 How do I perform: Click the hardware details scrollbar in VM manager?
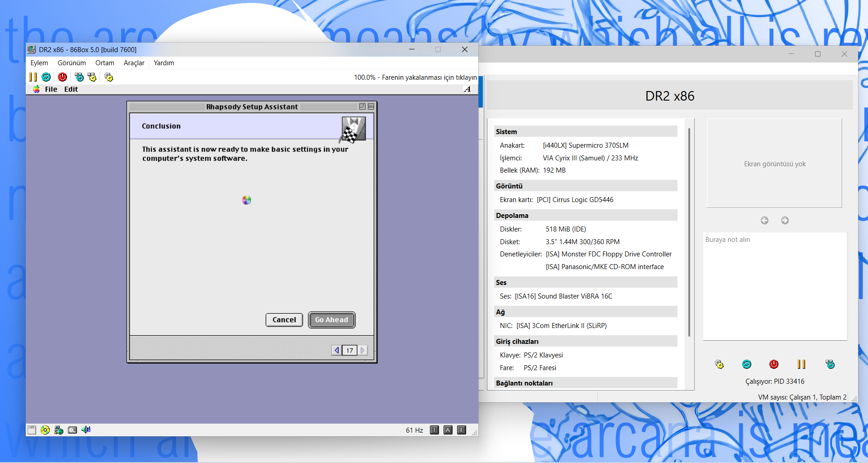tap(689, 232)
